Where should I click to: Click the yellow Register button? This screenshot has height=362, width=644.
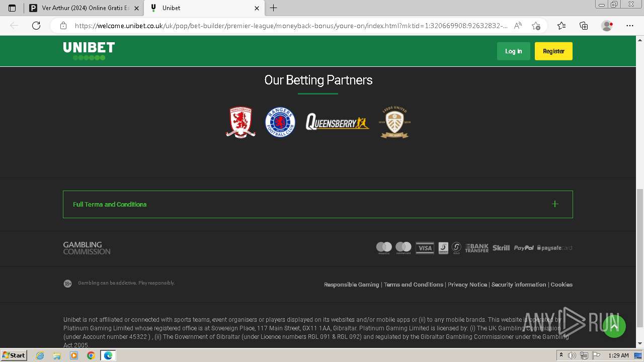point(553,51)
